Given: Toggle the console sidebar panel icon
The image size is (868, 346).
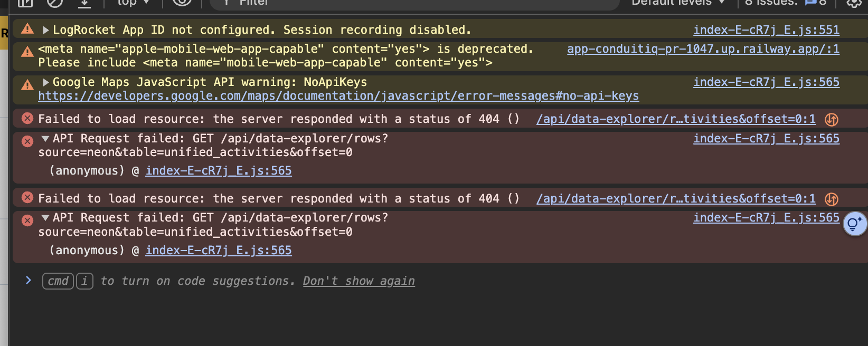Looking at the screenshot, I should (x=25, y=3).
